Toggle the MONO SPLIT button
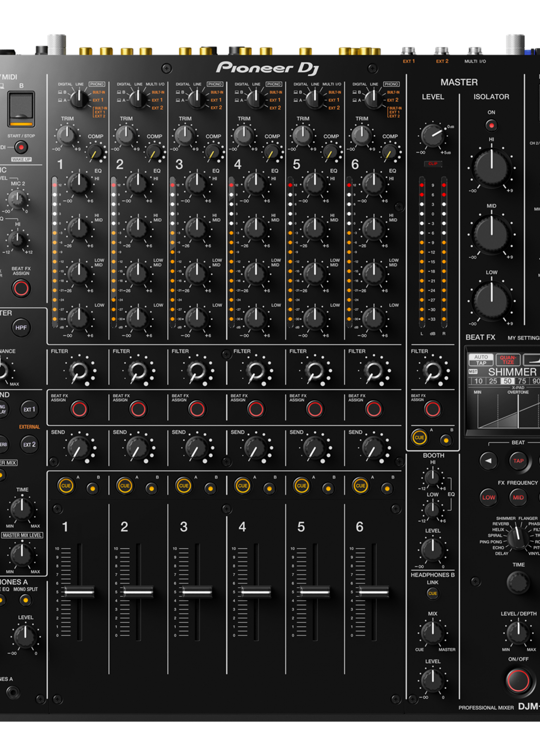This screenshot has width=540, height=756. pos(25,600)
